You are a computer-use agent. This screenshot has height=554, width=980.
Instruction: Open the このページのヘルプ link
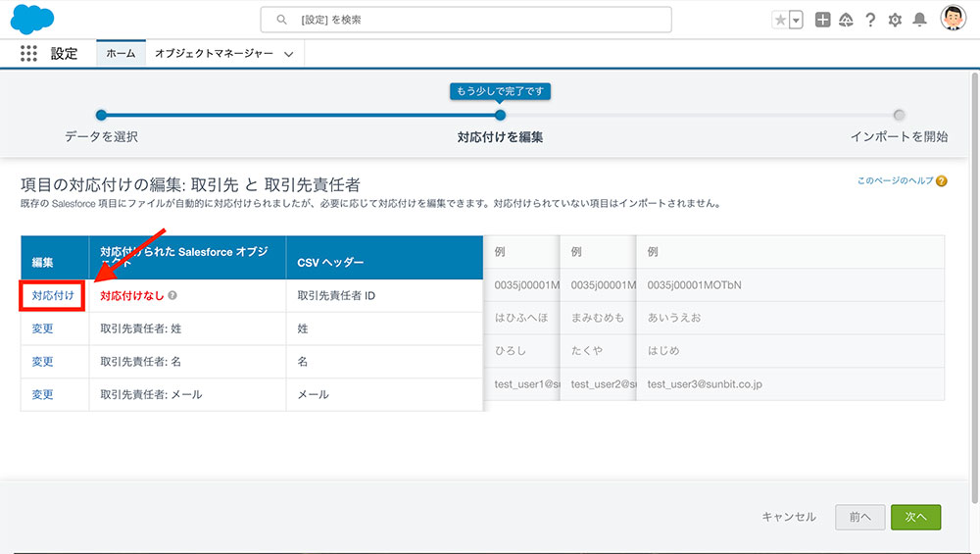coord(895,180)
